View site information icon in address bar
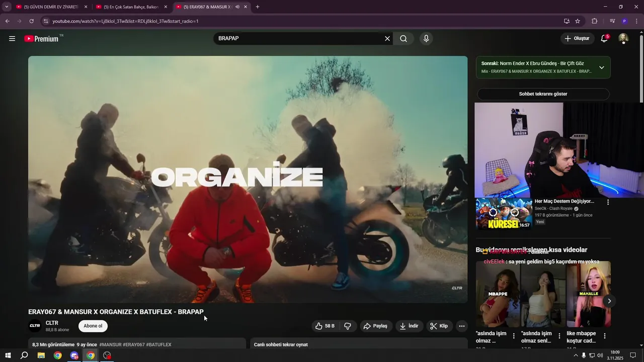 tap(46, 21)
